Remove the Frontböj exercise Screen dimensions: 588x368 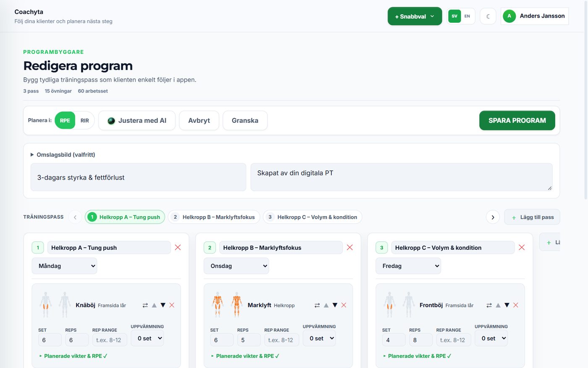516,305
